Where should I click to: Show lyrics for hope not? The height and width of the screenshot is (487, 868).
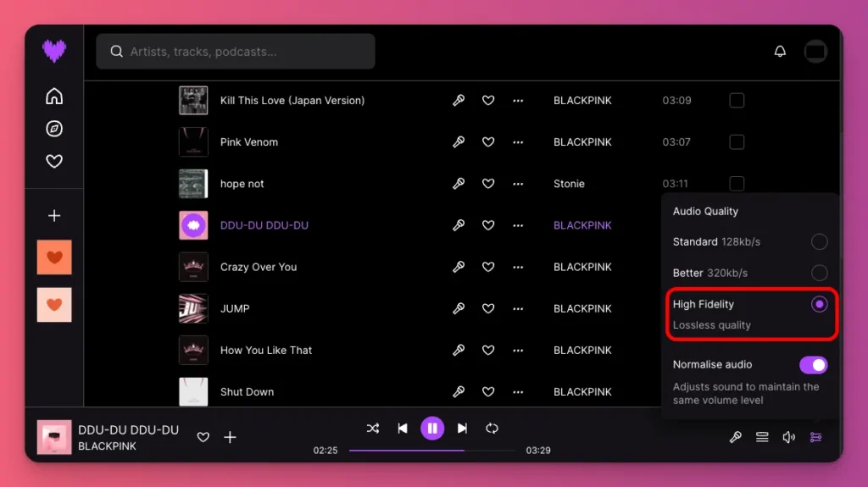click(459, 183)
